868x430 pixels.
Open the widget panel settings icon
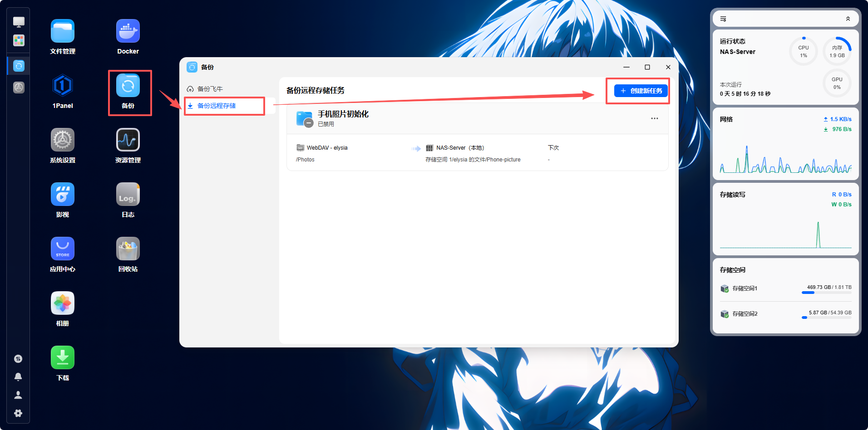[723, 19]
